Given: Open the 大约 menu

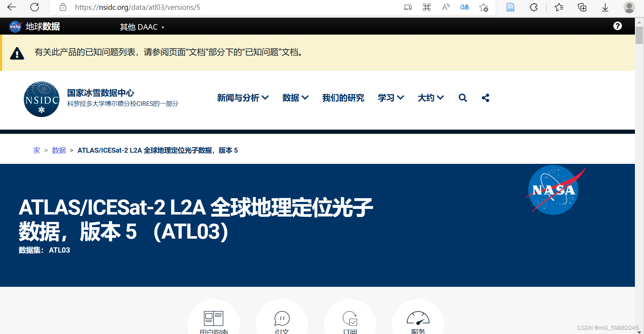Looking at the screenshot, I should tap(430, 98).
